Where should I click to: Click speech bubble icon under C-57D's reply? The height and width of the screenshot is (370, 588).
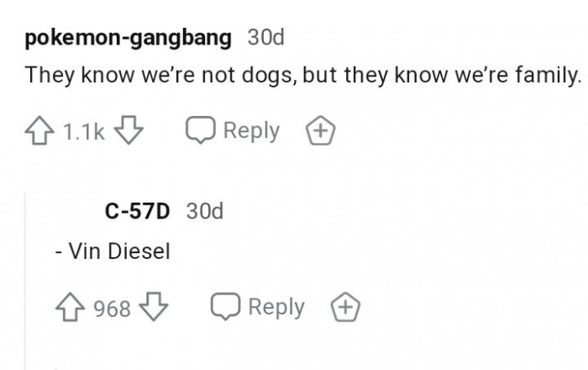tap(225, 308)
